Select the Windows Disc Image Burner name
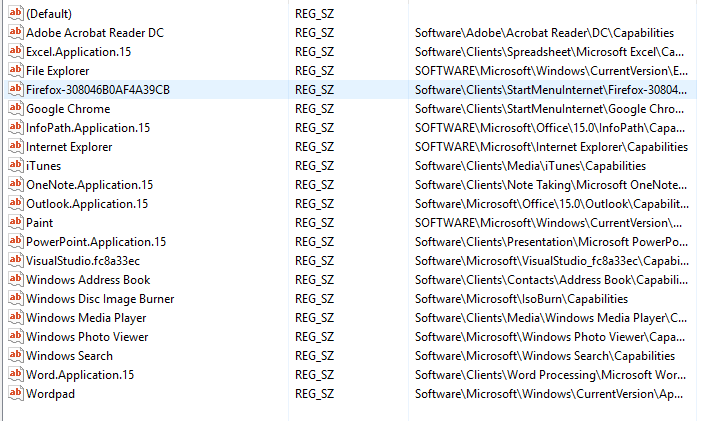Screen dimensions: 707x421 [100, 299]
